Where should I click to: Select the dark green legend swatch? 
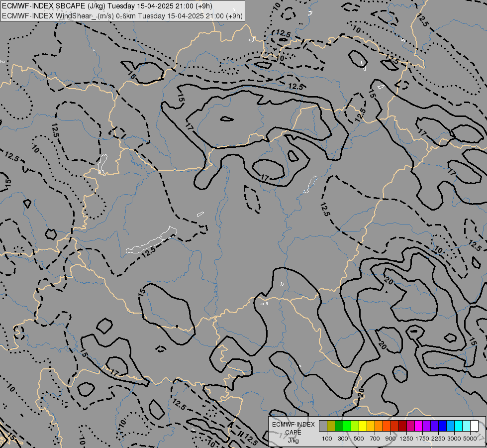[339, 426]
